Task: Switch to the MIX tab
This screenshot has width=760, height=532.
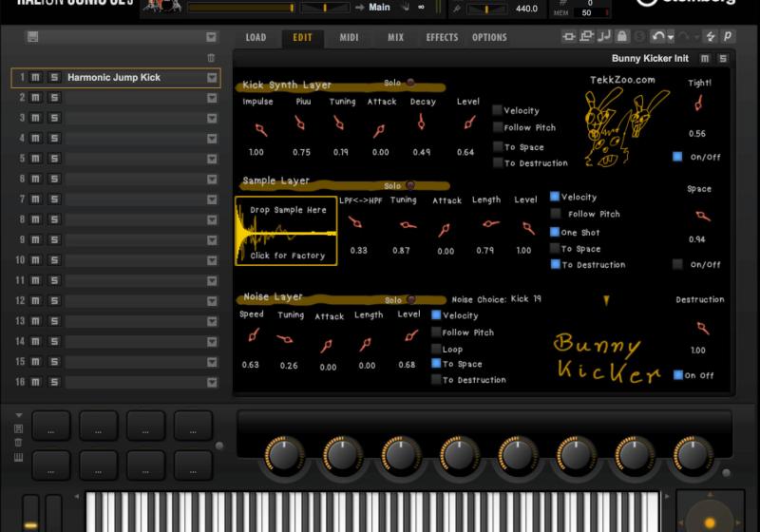Action: pyautogui.click(x=395, y=37)
